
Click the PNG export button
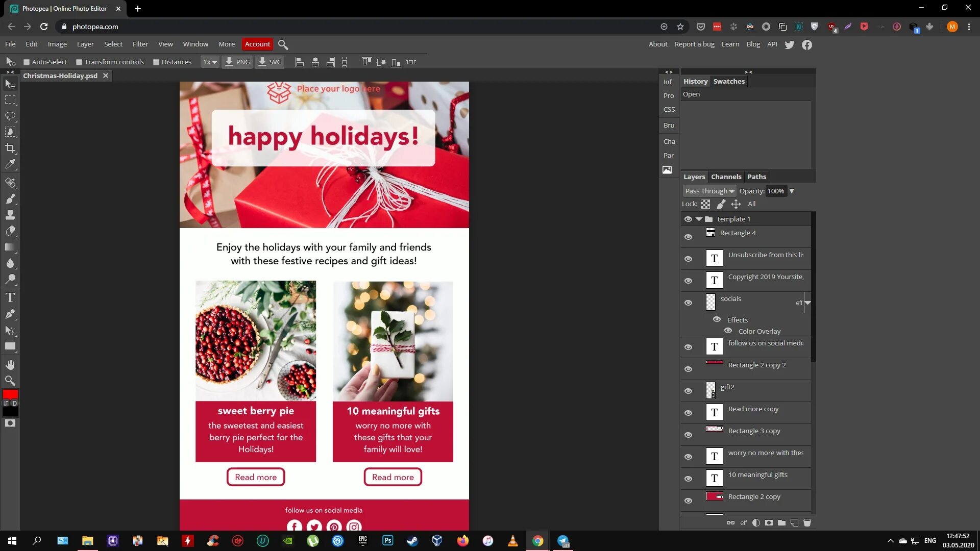[238, 62]
